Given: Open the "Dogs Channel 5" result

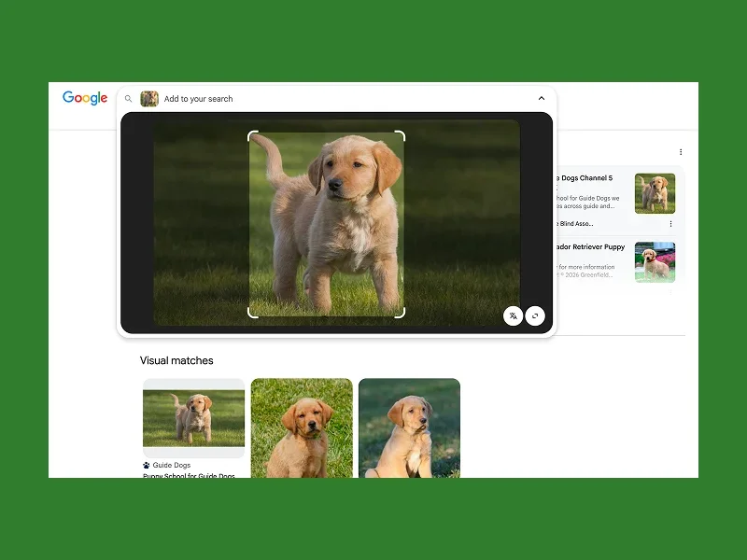Looking at the screenshot, I should (x=585, y=178).
